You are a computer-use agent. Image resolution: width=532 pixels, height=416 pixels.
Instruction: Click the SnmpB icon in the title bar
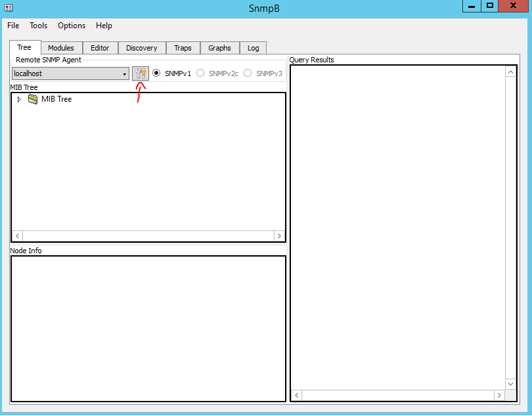pyautogui.click(x=9, y=8)
